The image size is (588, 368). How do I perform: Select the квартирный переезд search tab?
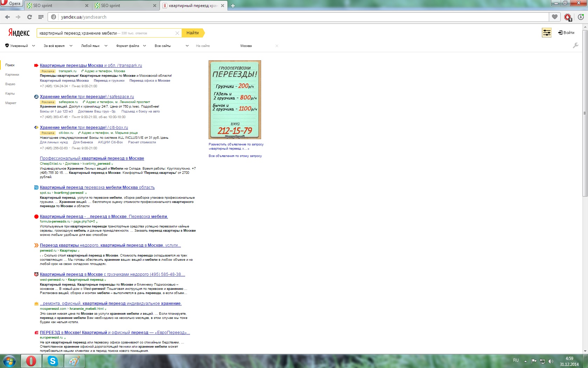click(194, 6)
